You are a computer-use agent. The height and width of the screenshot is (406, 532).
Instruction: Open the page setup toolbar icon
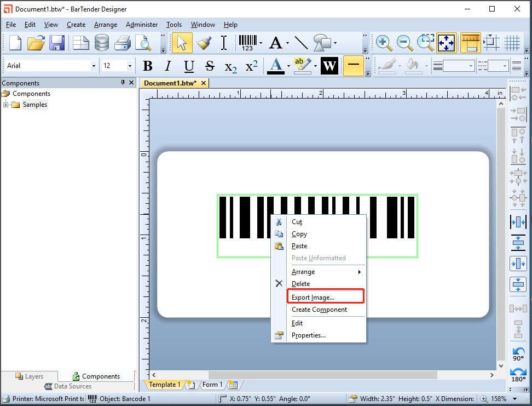pyautogui.click(x=81, y=43)
